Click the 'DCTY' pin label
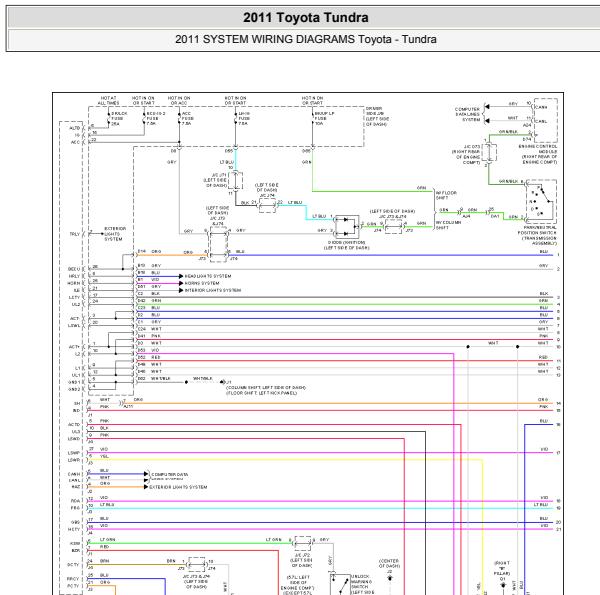The image size is (600, 595). tap(73, 565)
